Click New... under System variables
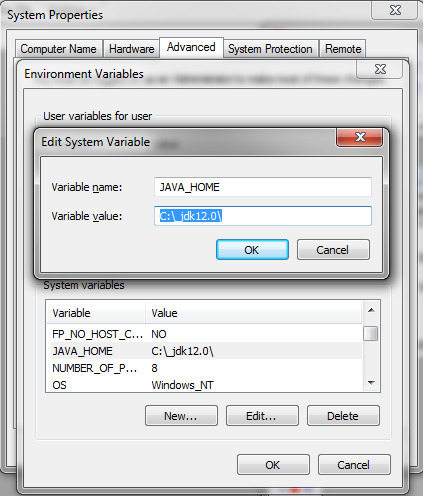Viewport: 423px width, 496px height. coord(181,416)
